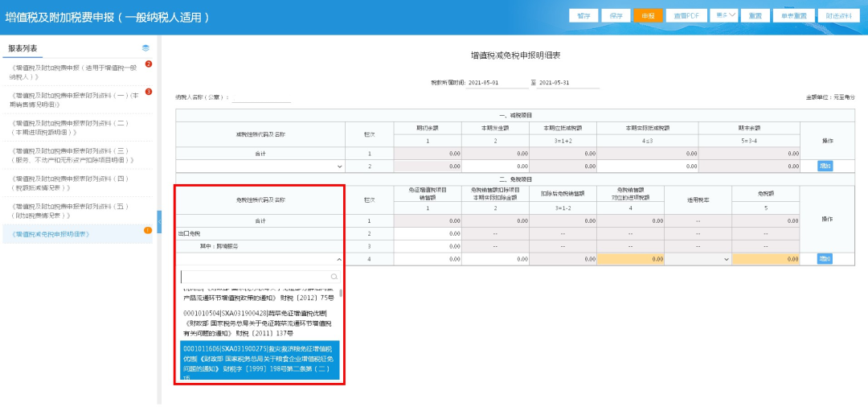Open report 增值税及附加税费申报（适用于增值税一般纳税人）
Viewport: 868px width, 407px height.
click(x=74, y=72)
